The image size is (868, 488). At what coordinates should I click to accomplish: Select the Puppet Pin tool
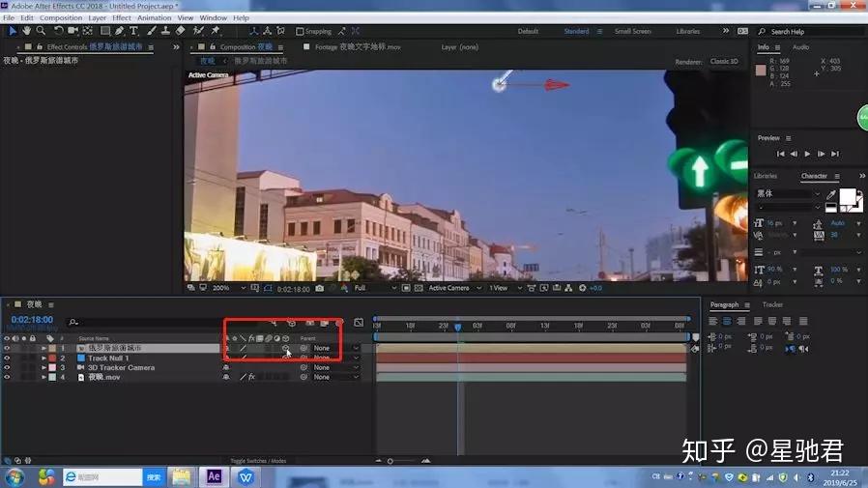pos(214,31)
